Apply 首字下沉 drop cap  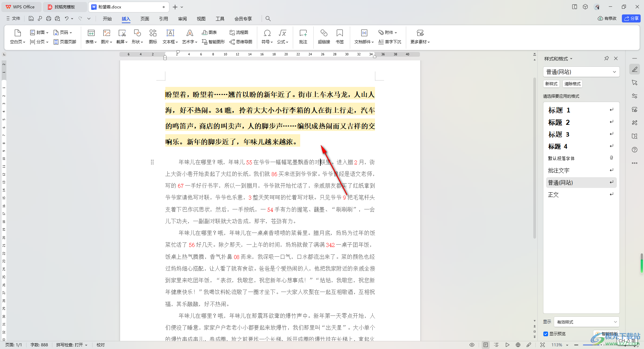point(390,42)
